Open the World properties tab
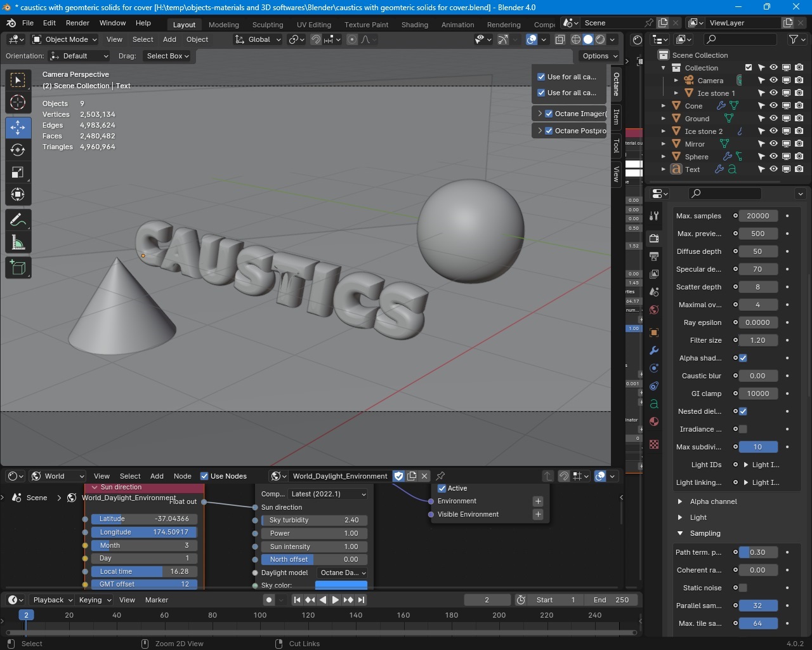The image size is (812, 650). pos(654,310)
